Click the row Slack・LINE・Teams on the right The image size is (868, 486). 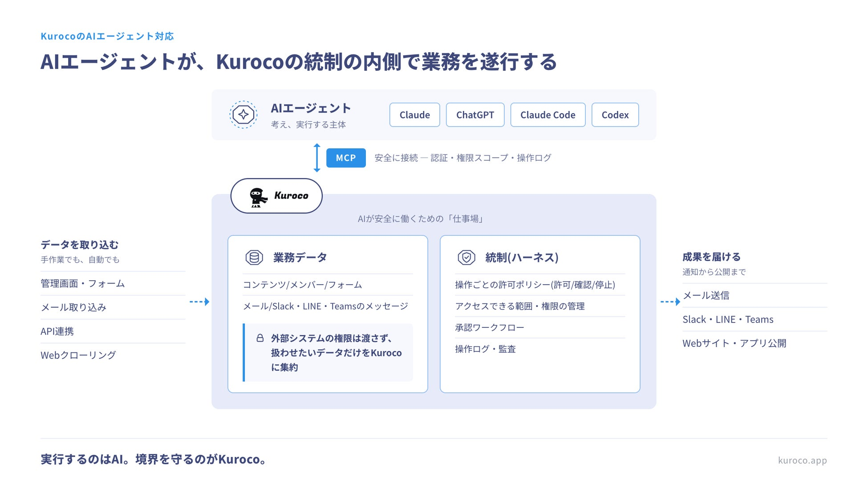755,319
